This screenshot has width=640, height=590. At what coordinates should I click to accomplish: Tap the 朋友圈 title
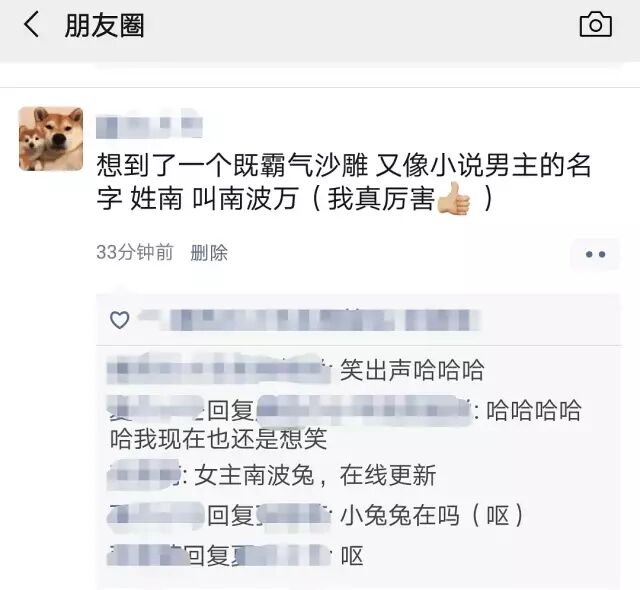pos(104,25)
